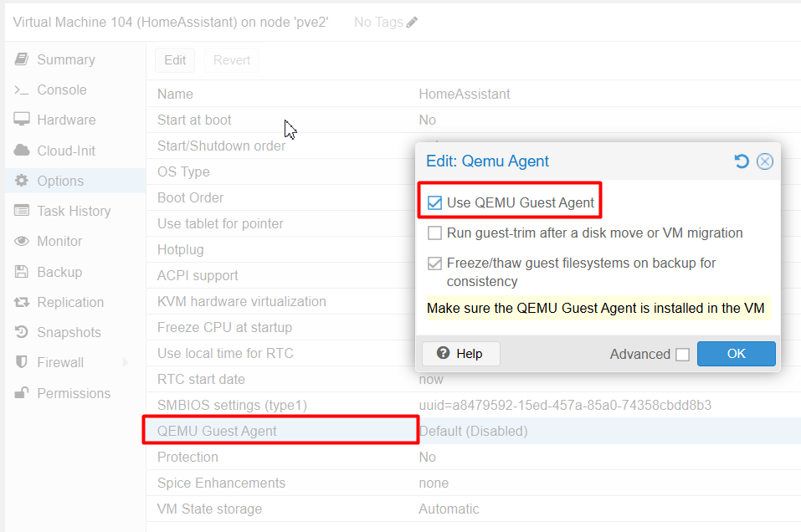Toggle the Advanced checkbox in dialog
The height and width of the screenshot is (532, 801).
[x=682, y=355]
